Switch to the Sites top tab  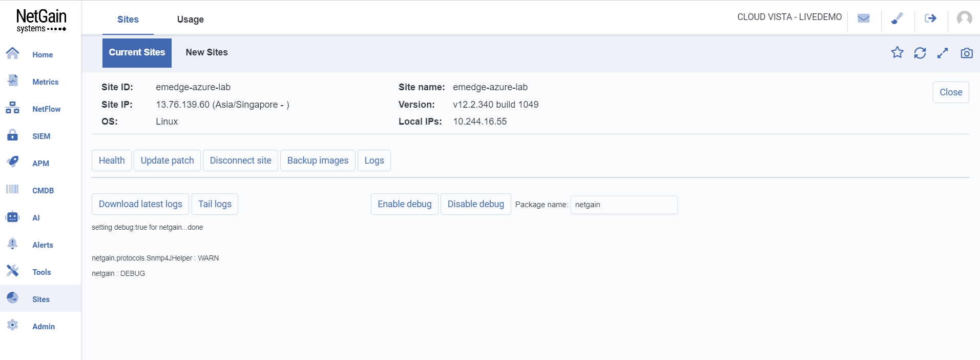[128, 19]
